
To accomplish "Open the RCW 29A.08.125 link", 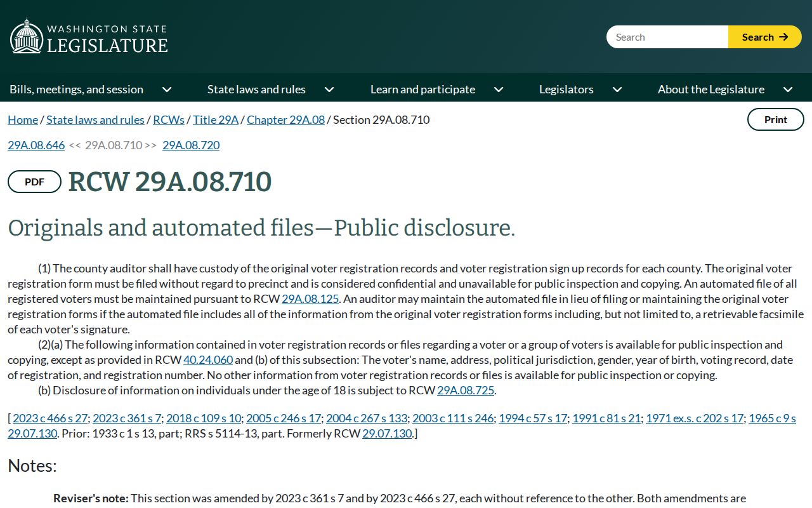I will (x=310, y=298).
